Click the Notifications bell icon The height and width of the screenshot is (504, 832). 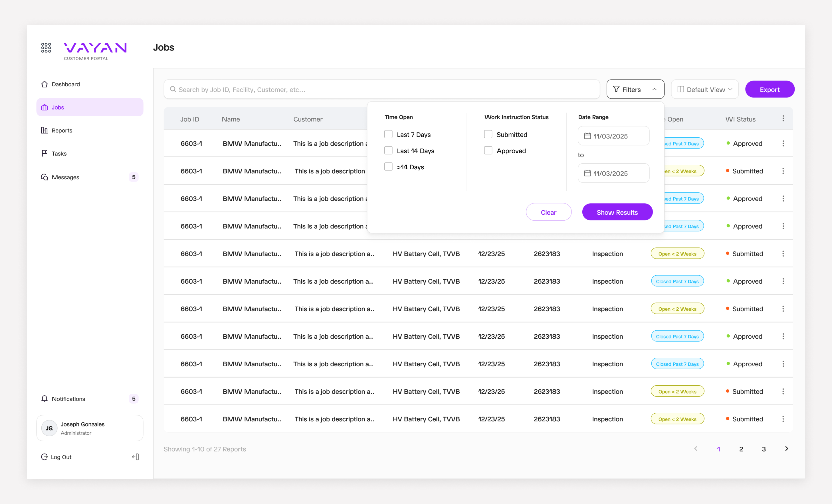tap(44, 399)
